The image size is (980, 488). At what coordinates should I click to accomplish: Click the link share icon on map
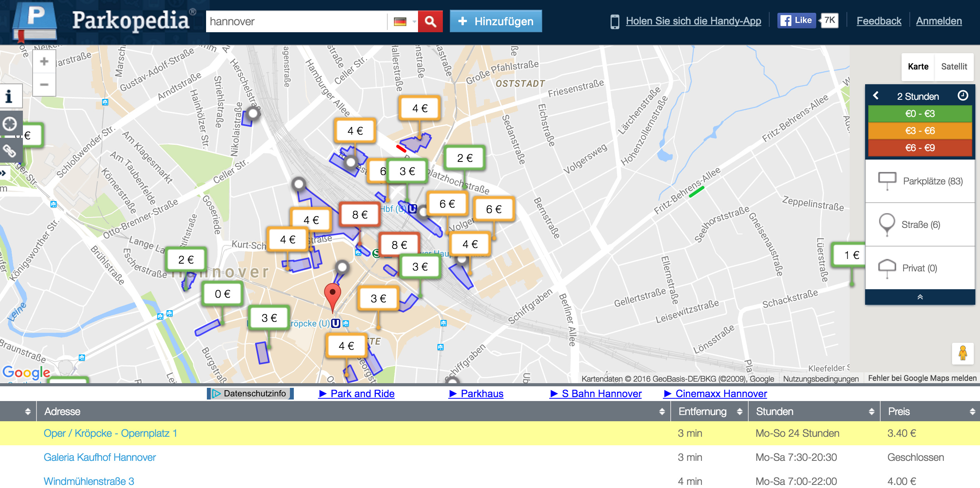9,151
